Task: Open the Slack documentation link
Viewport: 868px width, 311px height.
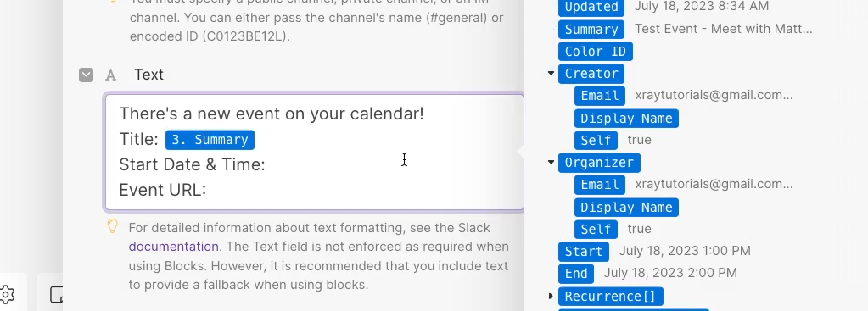Action: (x=174, y=247)
